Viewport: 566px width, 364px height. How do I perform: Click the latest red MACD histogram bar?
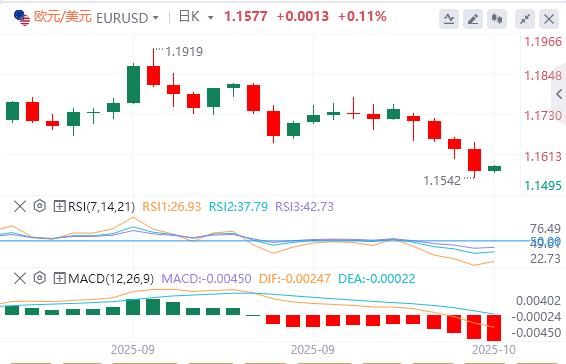(x=494, y=328)
